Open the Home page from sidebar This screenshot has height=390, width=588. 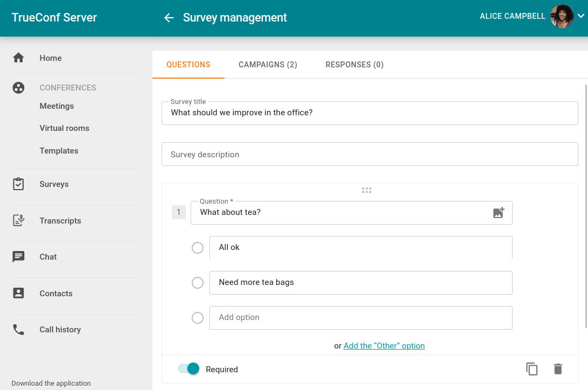[51, 58]
